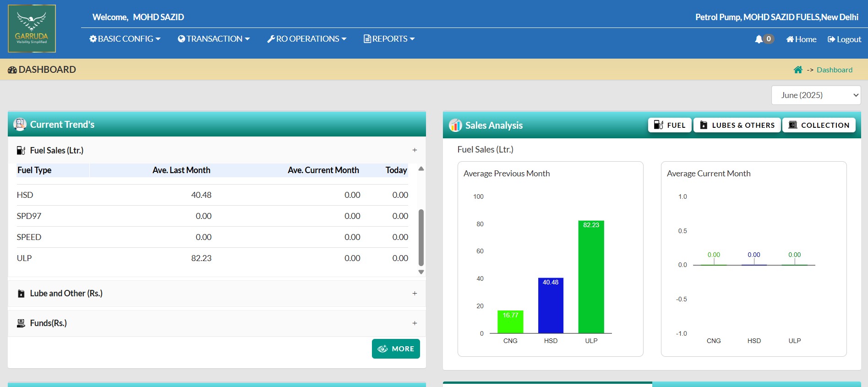
Task: Switch to COLLECTION analysis
Action: pos(819,125)
